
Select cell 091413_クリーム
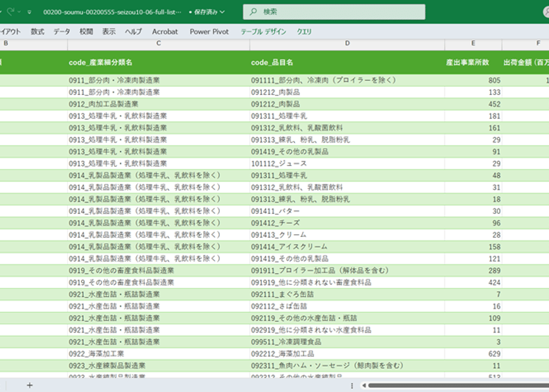347,235
